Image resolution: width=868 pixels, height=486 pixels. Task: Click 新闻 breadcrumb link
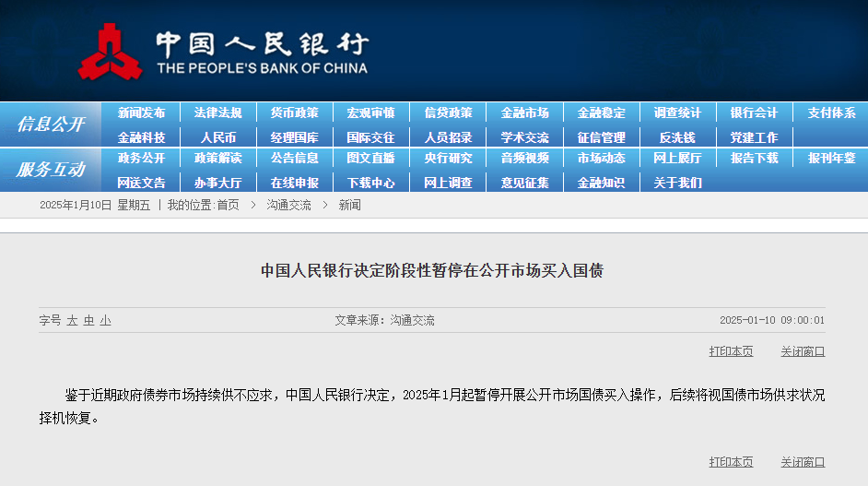pos(349,206)
